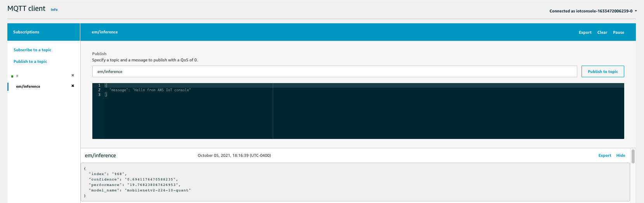Image resolution: width=644 pixels, height=203 pixels.
Task: Focus the publish topic input field
Action: pyautogui.click(x=335, y=71)
